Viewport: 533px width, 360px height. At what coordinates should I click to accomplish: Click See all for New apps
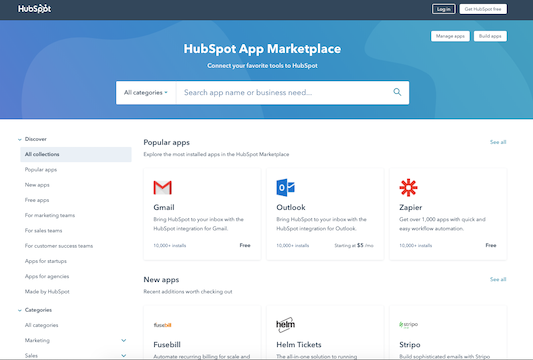(x=498, y=279)
